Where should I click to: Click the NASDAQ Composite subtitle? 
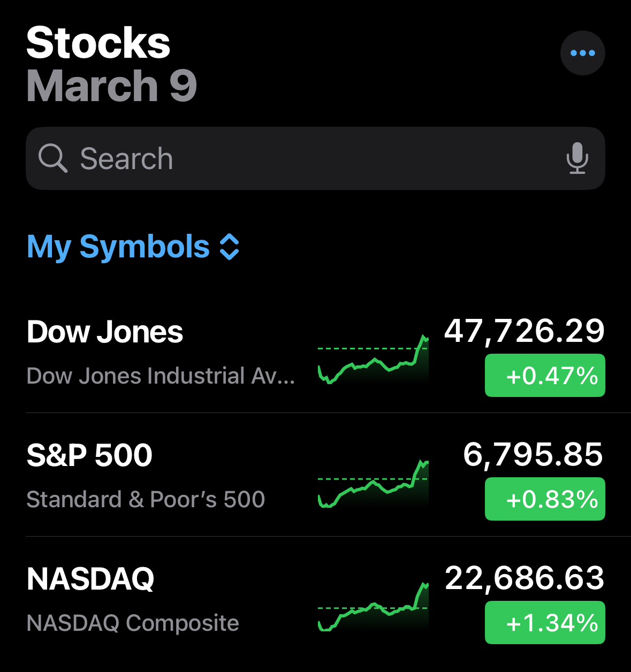[133, 623]
